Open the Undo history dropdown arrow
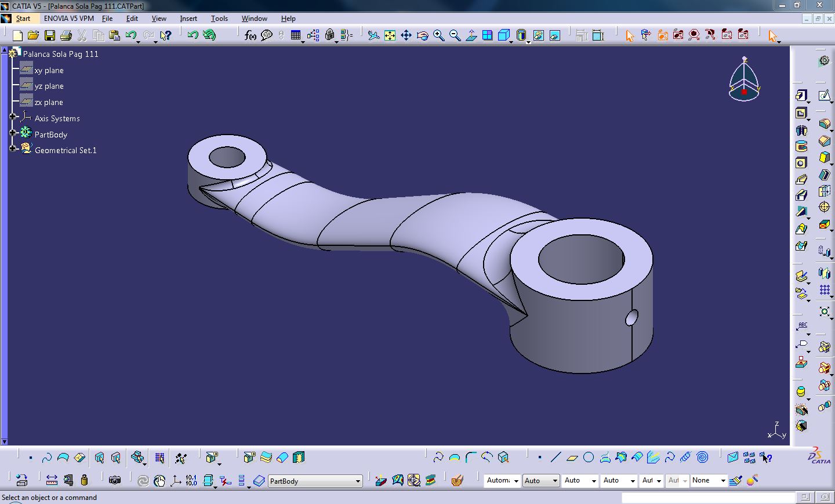The width and height of the screenshot is (835, 504). pyautogui.click(x=139, y=42)
